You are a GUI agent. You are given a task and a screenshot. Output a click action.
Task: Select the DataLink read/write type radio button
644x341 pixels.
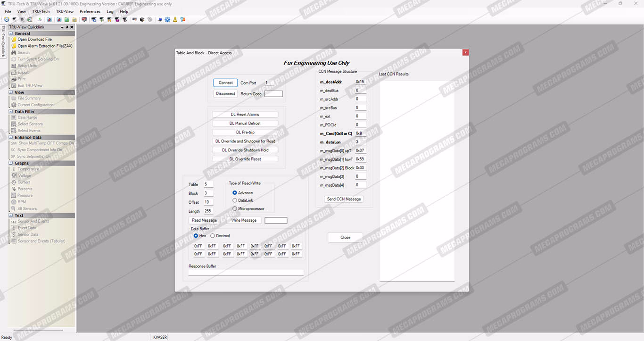coord(235,200)
